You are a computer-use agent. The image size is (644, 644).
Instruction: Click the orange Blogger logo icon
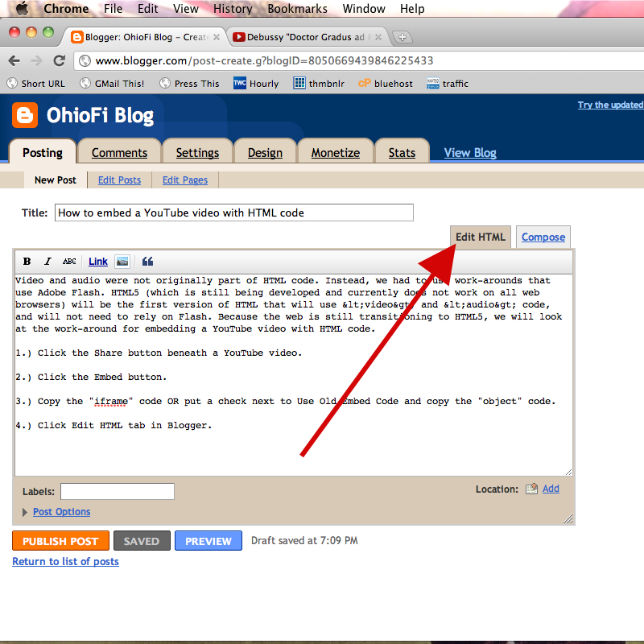[x=25, y=115]
